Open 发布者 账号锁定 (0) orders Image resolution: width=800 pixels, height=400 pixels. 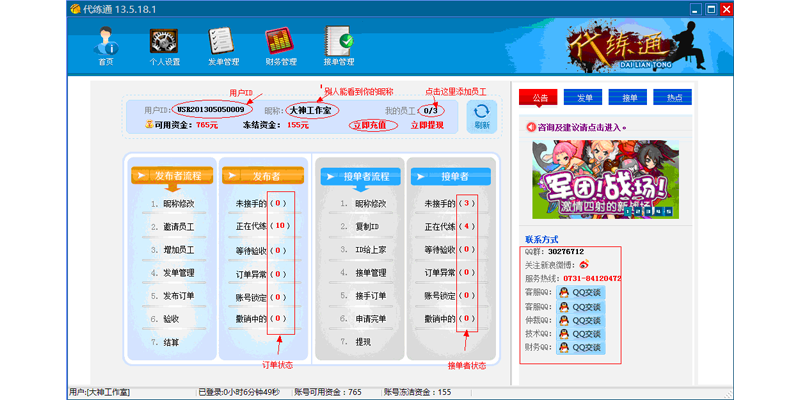(261, 297)
